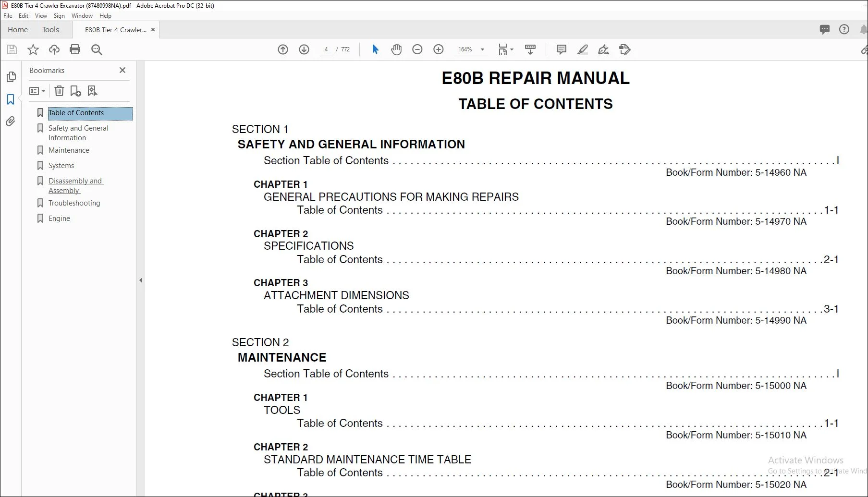Click the current page number field
868x497 pixels.
click(326, 49)
